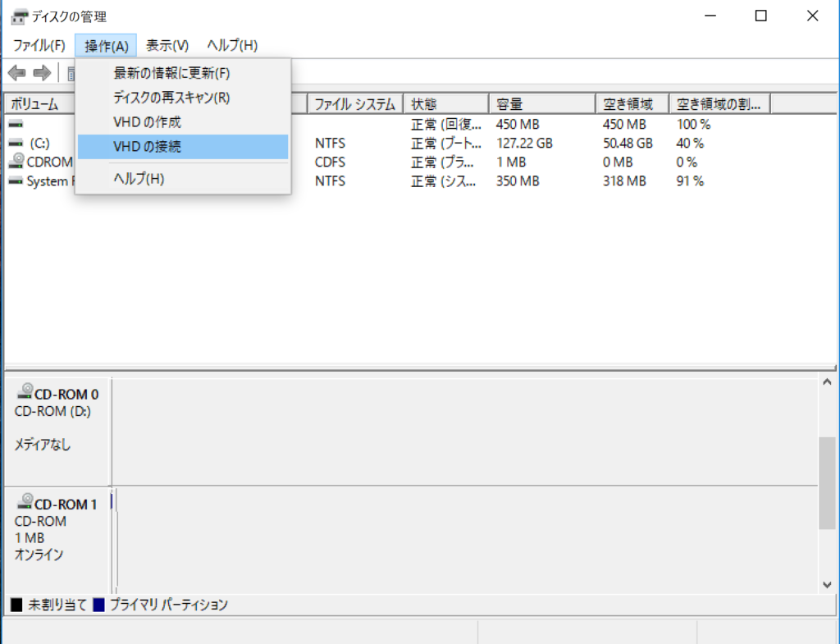Minimize the Disk Management window
Image resolution: width=840 pixels, height=644 pixels.
tap(710, 16)
